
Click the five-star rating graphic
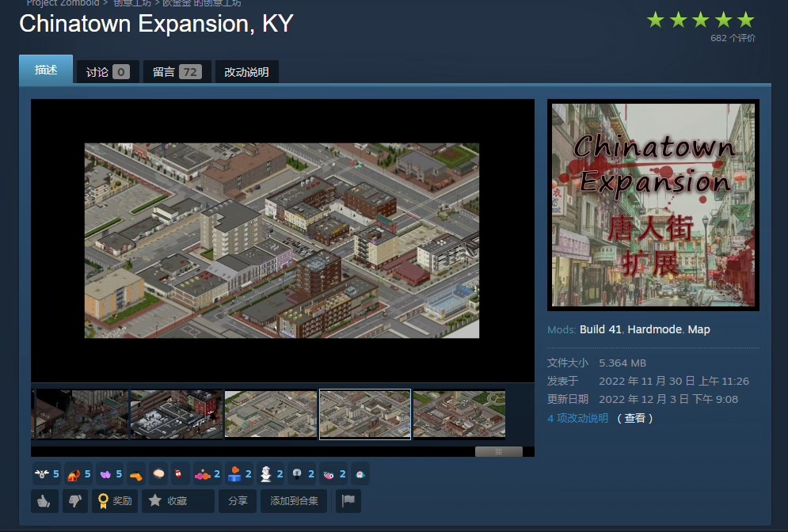point(701,20)
